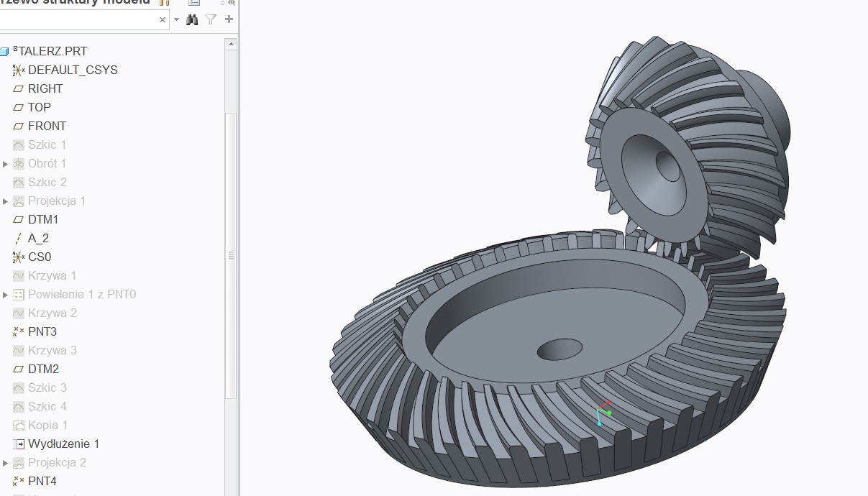The height and width of the screenshot is (496, 868).
Task: Click the coordinate system icon of DEFAULT_CSYS
Action: click(19, 70)
